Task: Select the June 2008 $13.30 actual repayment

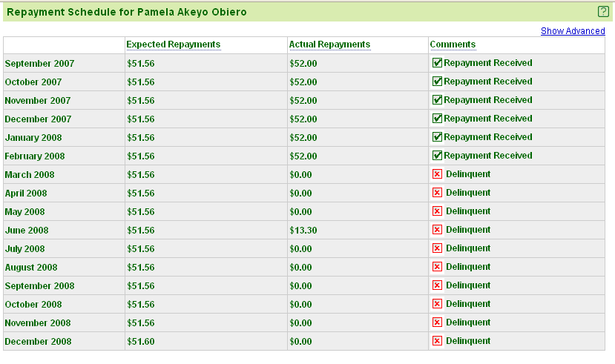Action: (x=303, y=231)
